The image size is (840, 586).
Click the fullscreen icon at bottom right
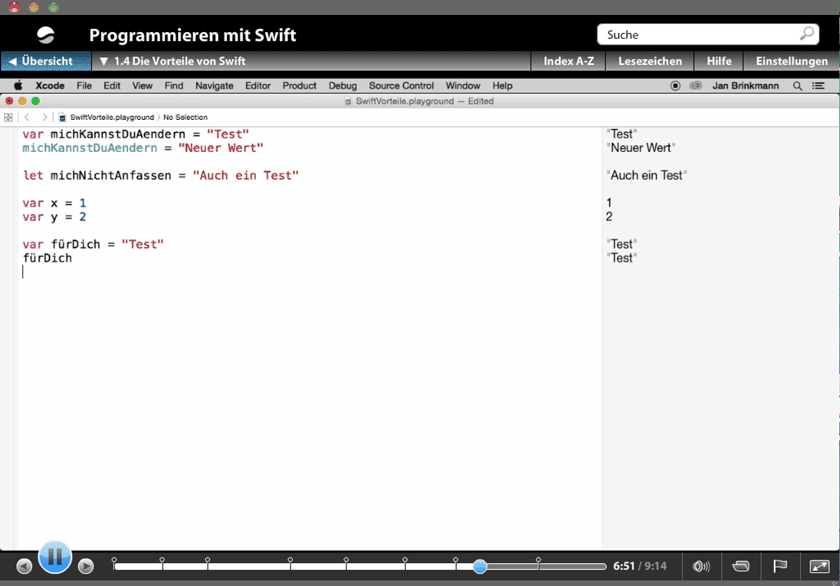point(820,567)
